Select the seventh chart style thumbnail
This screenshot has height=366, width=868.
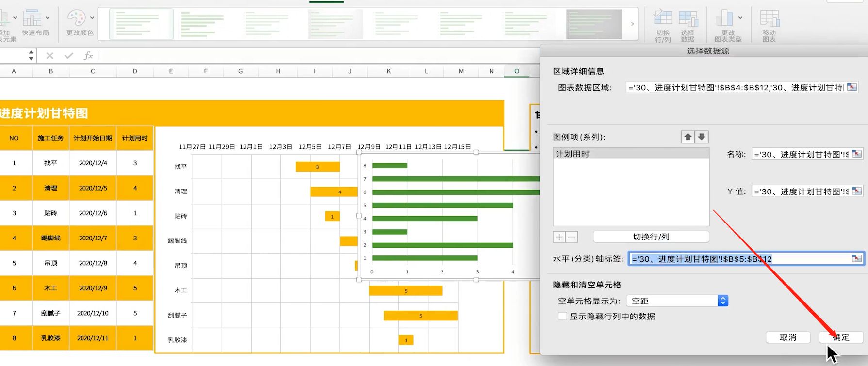pos(525,24)
